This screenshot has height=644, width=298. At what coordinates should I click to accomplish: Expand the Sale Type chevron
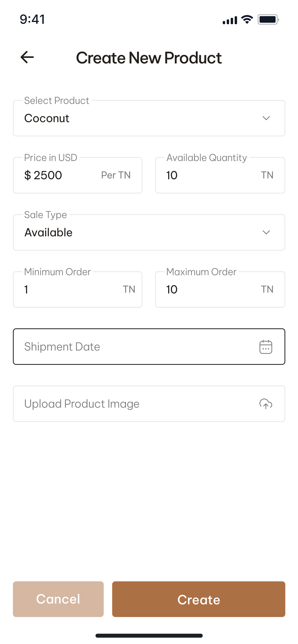pos(266,233)
